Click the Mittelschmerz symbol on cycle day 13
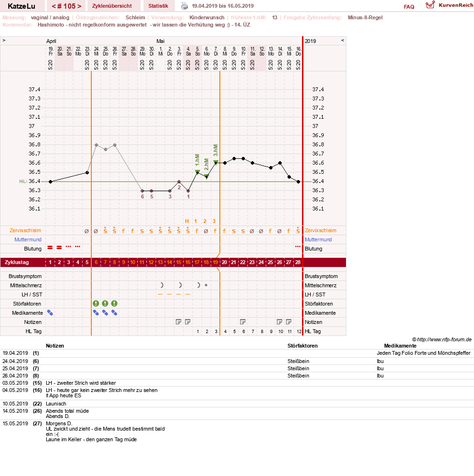Image resolution: width=474 pixels, height=476 pixels. (162, 285)
